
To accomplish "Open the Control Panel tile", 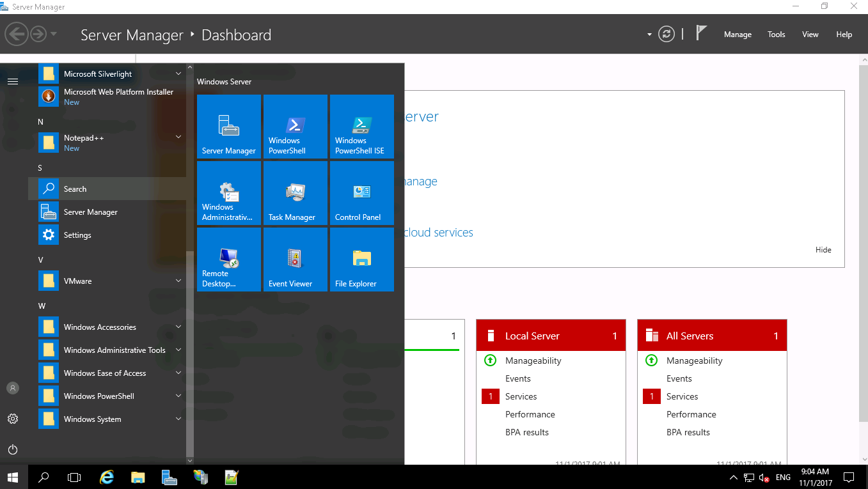I will pyautogui.click(x=361, y=193).
